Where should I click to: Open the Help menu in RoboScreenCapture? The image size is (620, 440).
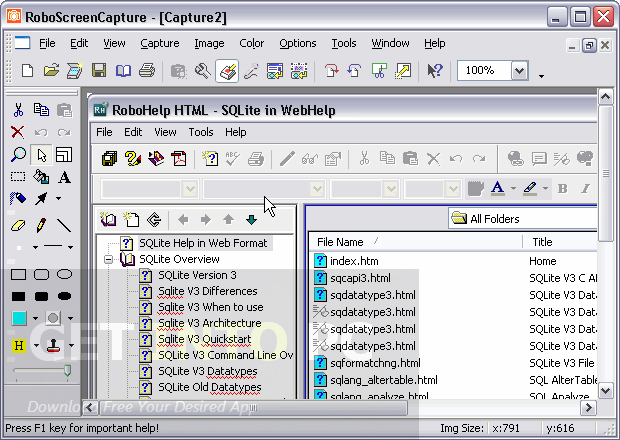[435, 43]
